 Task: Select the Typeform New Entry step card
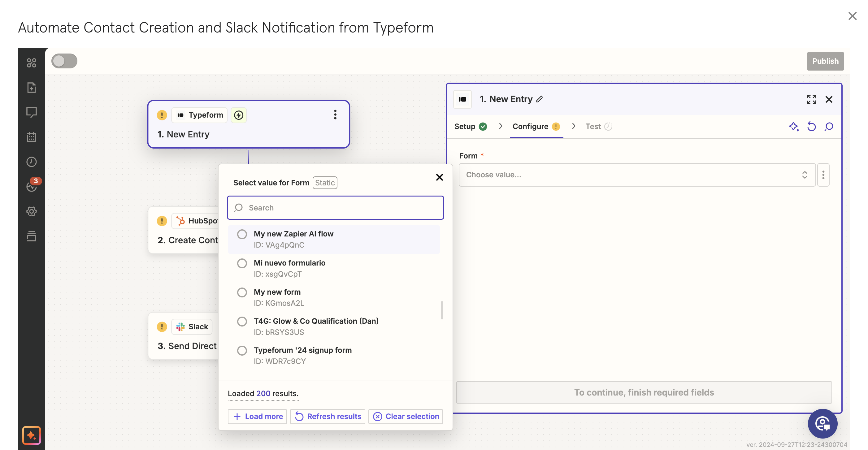pos(248,124)
